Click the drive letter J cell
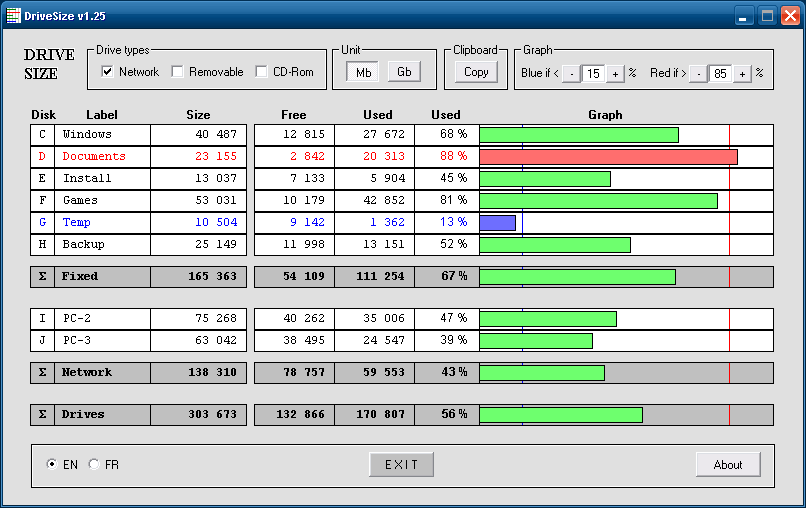This screenshot has height=508, width=806. tap(42, 340)
